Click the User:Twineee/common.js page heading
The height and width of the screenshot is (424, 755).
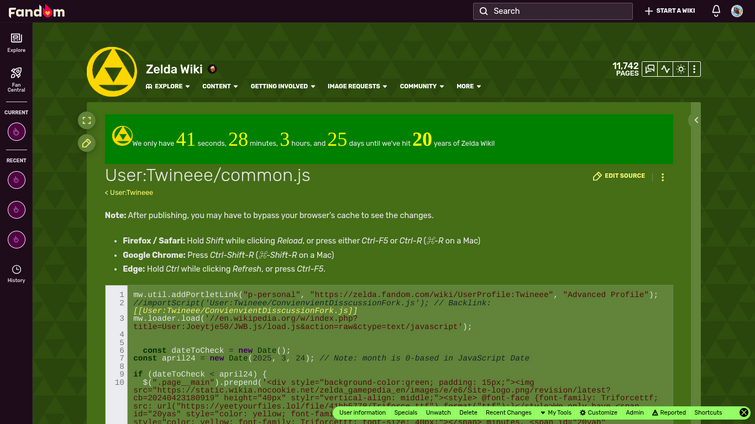[208, 176]
